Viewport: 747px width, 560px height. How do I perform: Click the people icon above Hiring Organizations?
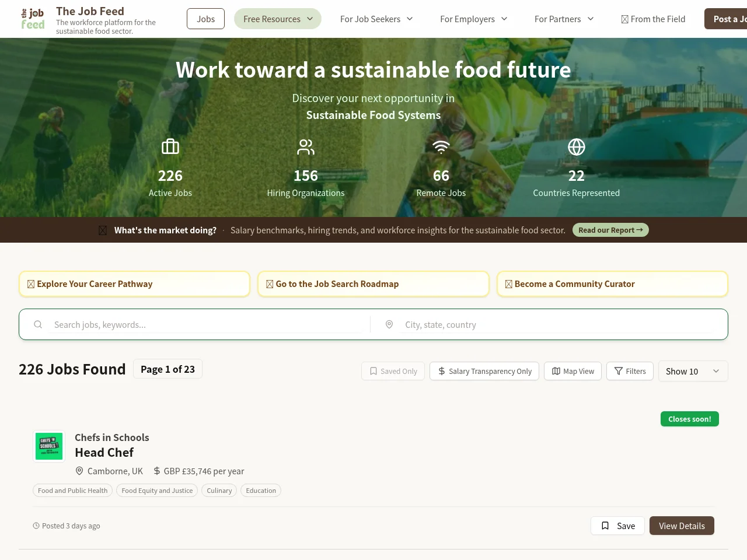coord(306,146)
